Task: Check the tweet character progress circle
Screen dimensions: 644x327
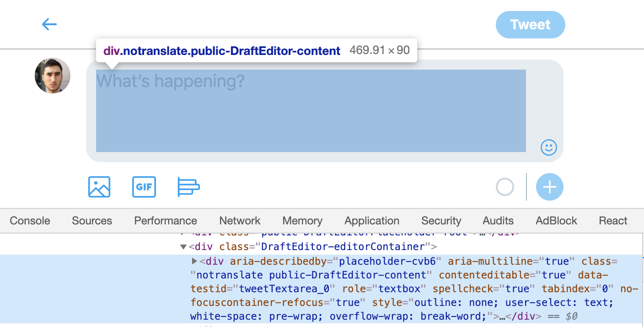Action: pyautogui.click(x=504, y=187)
